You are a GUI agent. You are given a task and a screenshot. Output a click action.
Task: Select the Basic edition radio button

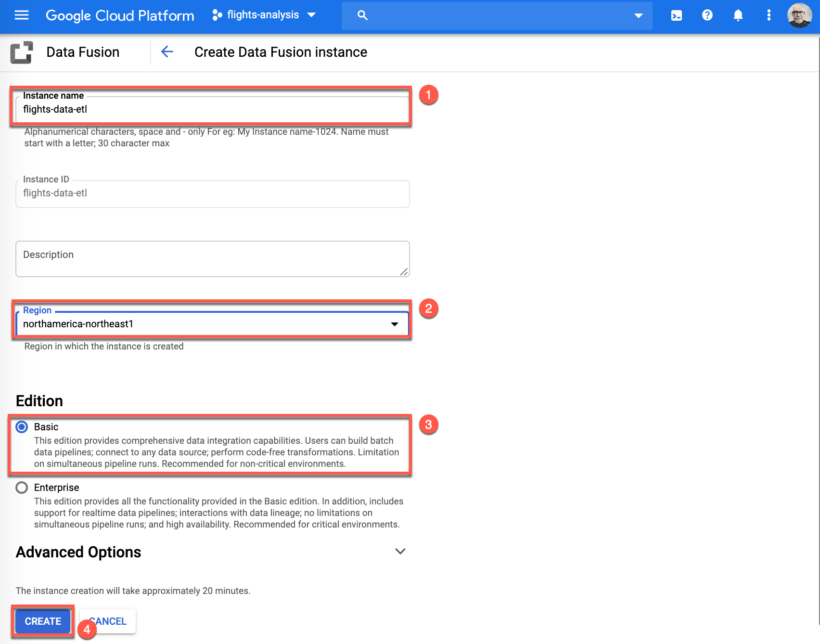click(22, 427)
